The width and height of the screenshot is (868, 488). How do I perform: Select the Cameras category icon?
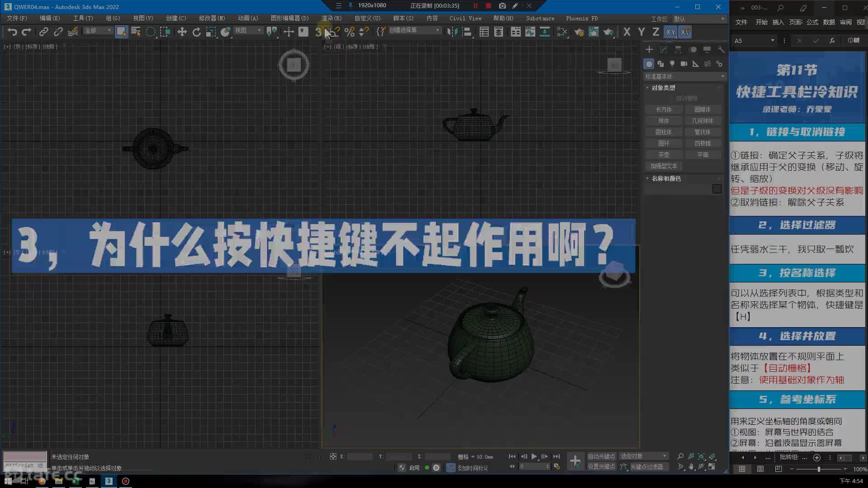[x=684, y=64]
